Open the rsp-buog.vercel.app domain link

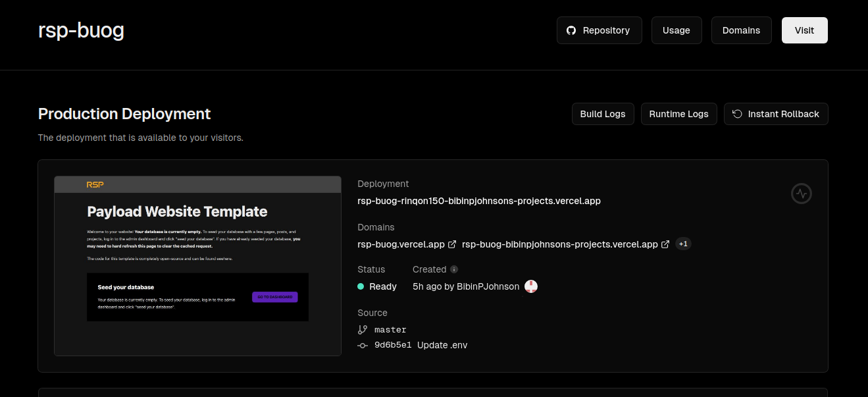(401, 244)
